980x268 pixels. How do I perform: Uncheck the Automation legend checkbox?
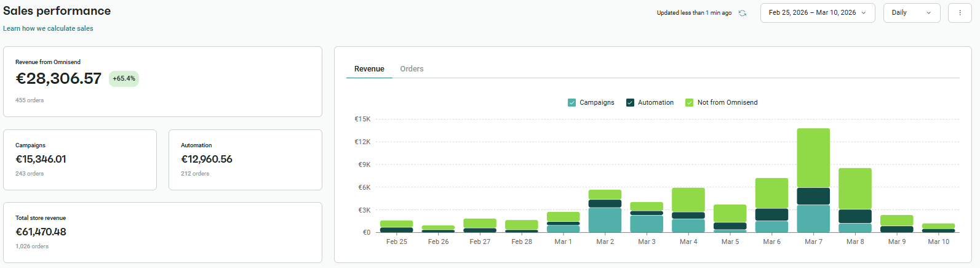(x=630, y=103)
